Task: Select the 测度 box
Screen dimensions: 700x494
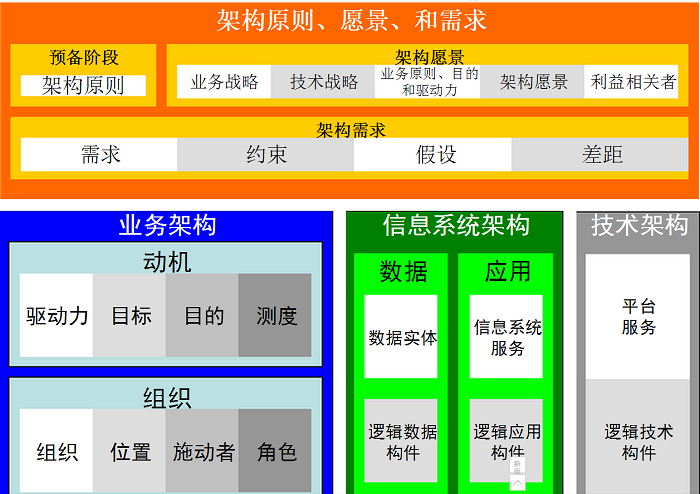Action: 275,315
